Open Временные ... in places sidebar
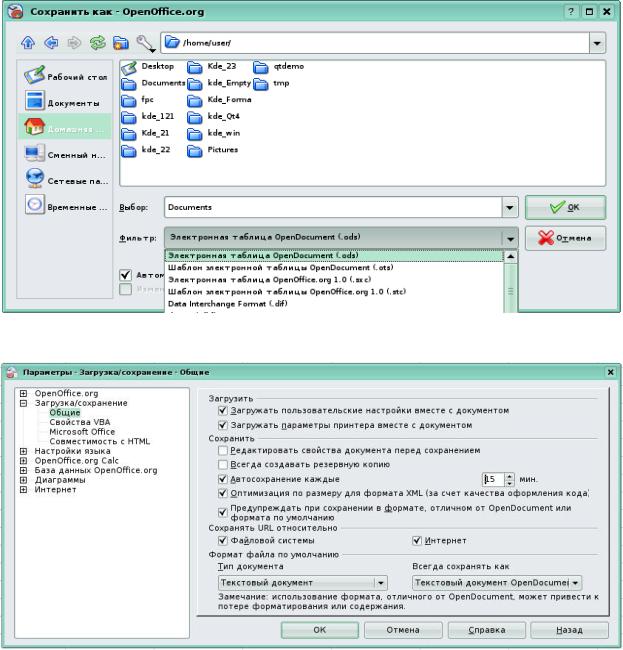623x650 pixels. pos(65,206)
